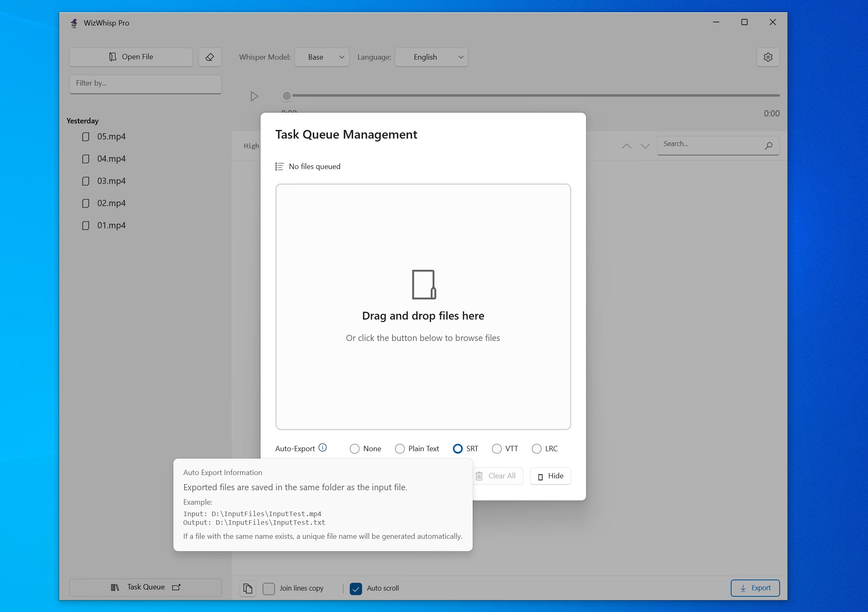Click the drag and drop files area
868x612 pixels.
(423, 307)
